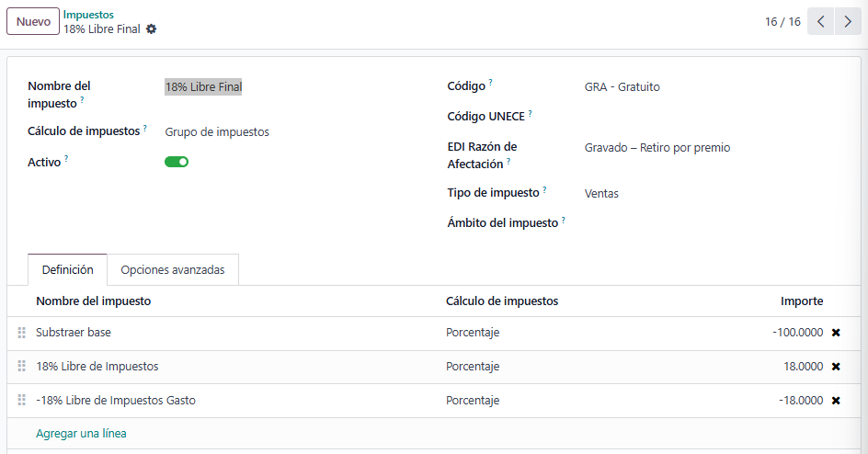Delete the Substraer base line
The height and width of the screenshot is (454, 868).
coord(836,333)
